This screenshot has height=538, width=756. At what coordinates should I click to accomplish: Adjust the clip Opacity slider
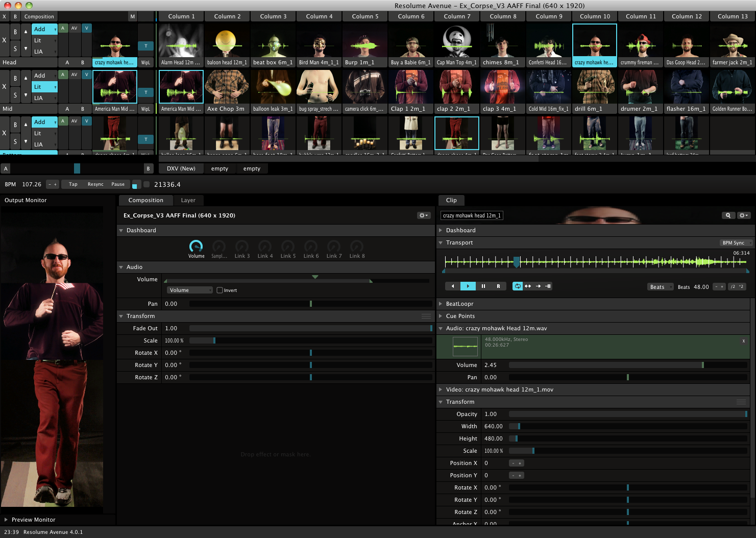click(628, 414)
